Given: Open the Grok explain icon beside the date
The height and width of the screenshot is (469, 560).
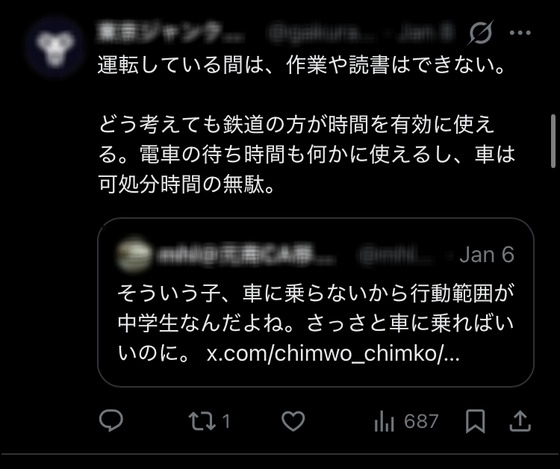Looking at the screenshot, I should click(x=481, y=33).
